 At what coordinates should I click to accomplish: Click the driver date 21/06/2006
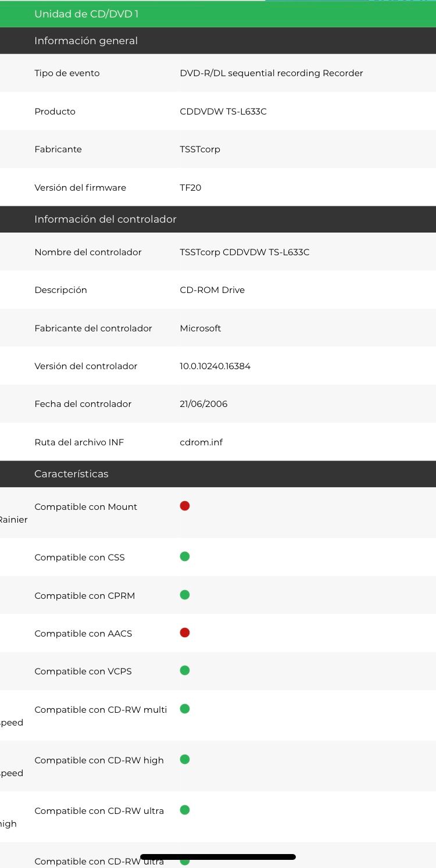203,404
